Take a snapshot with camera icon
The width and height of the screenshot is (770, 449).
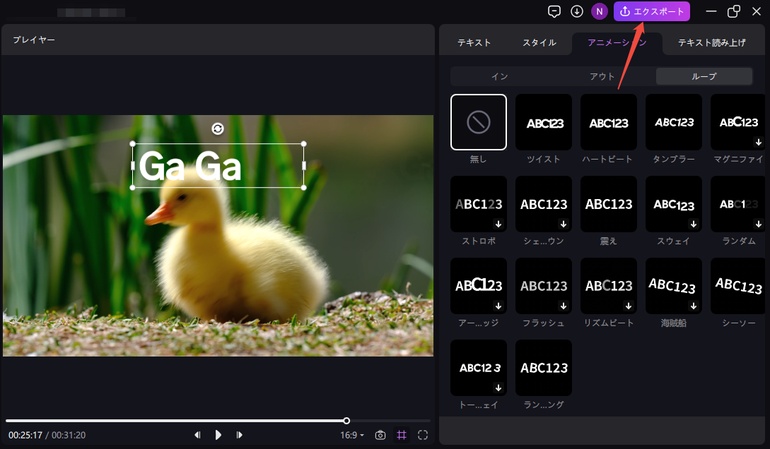(380, 435)
